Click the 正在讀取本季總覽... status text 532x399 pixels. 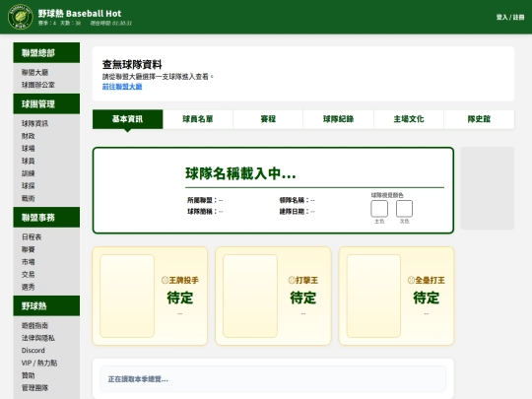pyautogui.click(x=138, y=379)
